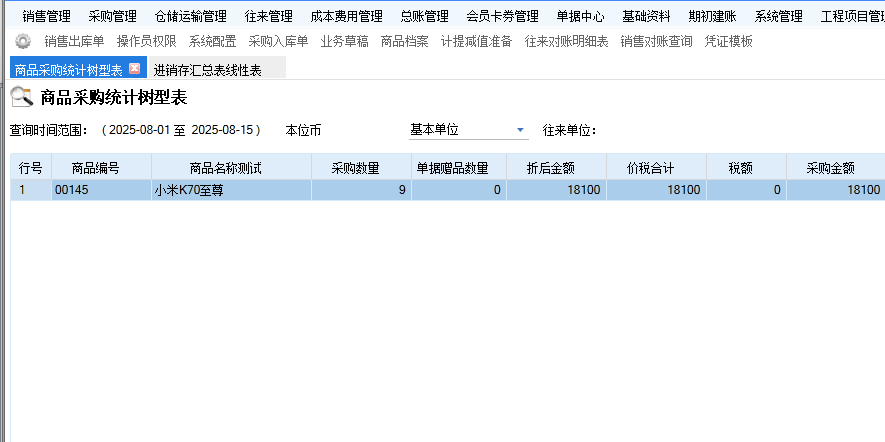Select the row for 小米K70至尊
885x442 pixels.
(x=230, y=190)
